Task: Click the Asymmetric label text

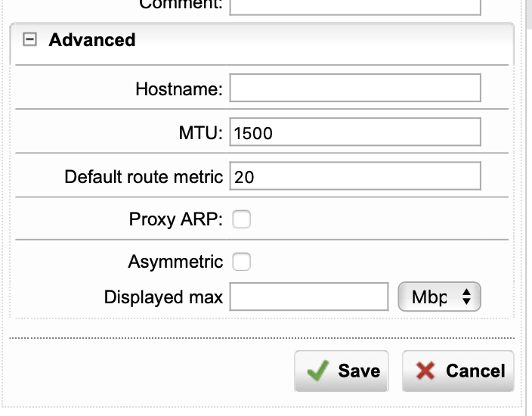Action: [175, 262]
